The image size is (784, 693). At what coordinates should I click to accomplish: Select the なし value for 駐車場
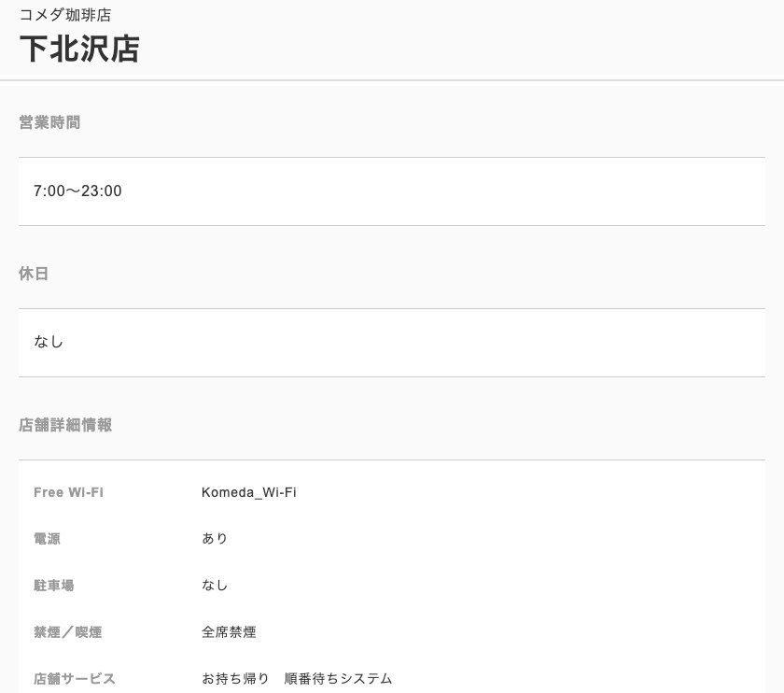(215, 585)
